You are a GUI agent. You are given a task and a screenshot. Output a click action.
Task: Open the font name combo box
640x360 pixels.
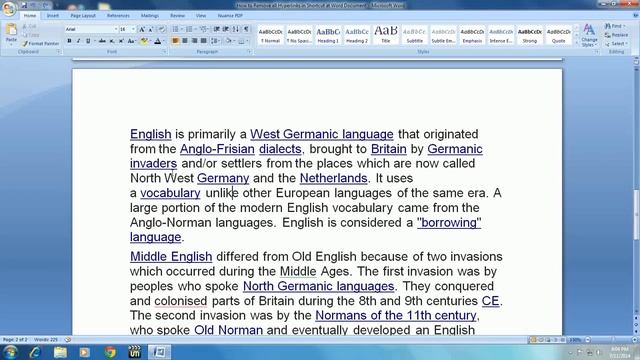(91, 29)
